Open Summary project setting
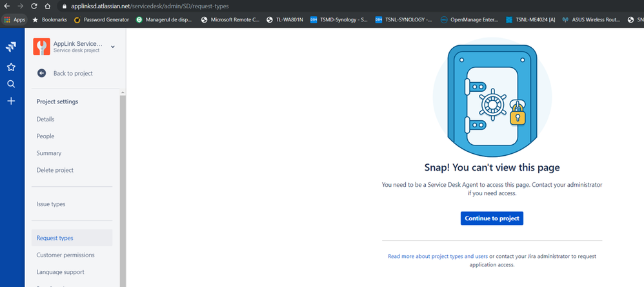The height and width of the screenshot is (287, 644). click(49, 153)
